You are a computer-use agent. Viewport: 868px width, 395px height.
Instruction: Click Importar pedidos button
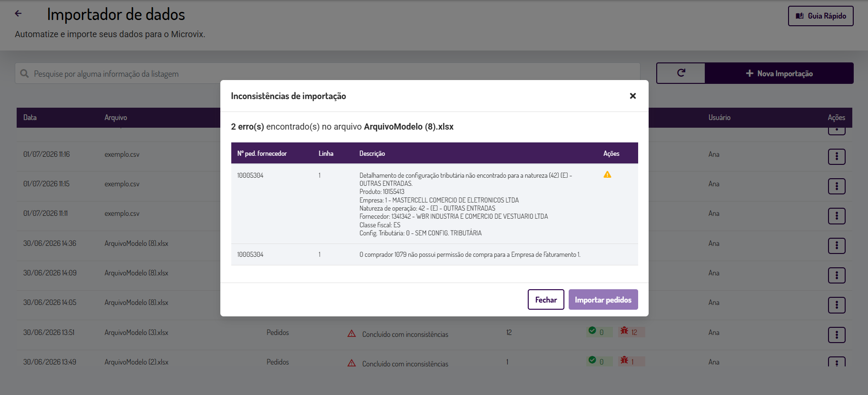pos(603,300)
